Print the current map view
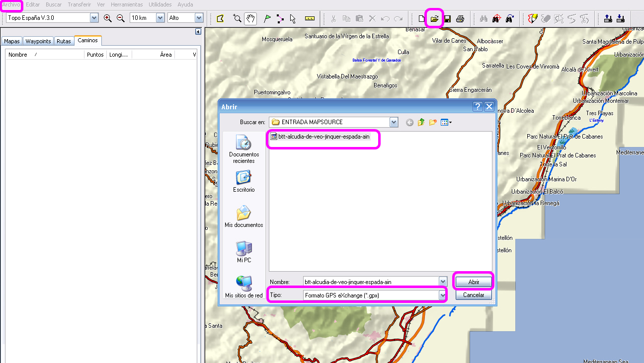The image size is (644, 363). [460, 18]
